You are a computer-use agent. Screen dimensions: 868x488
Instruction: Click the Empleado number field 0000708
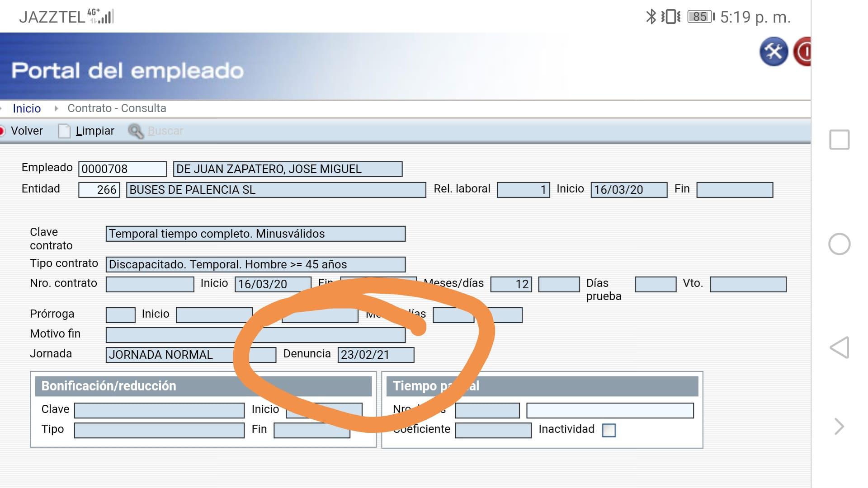point(122,169)
